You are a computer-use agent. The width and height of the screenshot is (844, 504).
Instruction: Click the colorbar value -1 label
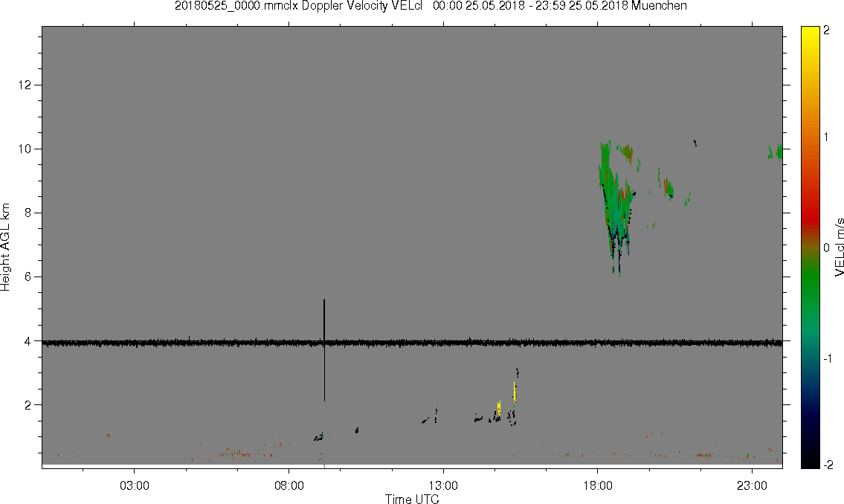pyautogui.click(x=826, y=358)
